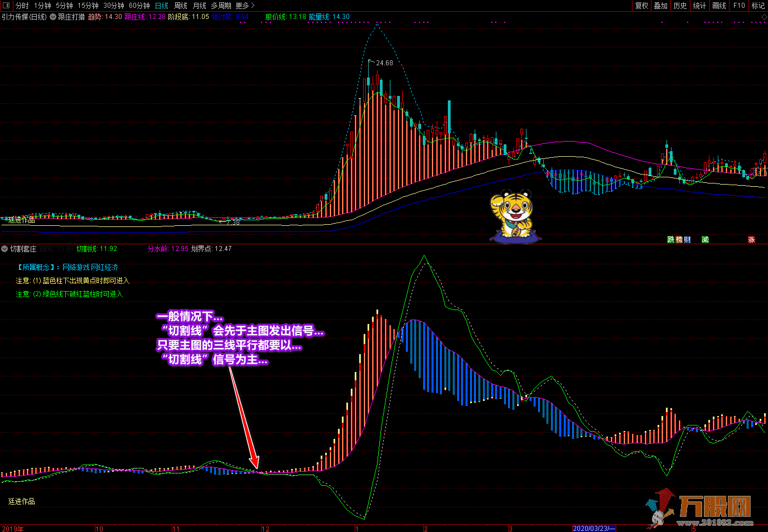Screen dimensions: 768x532
Task: Select the 日线 daily chart tab
Action: point(162,6)
